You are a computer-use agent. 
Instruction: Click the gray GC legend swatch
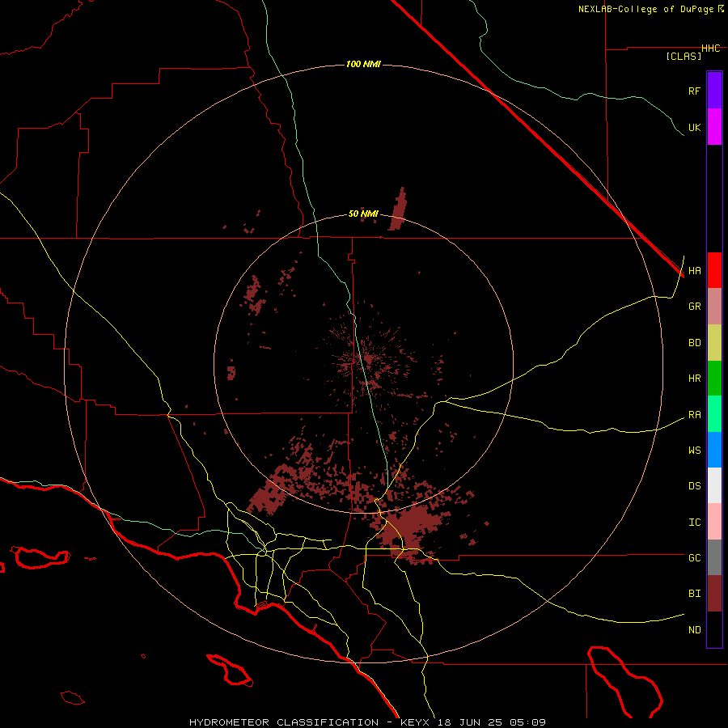pos(714,557)
